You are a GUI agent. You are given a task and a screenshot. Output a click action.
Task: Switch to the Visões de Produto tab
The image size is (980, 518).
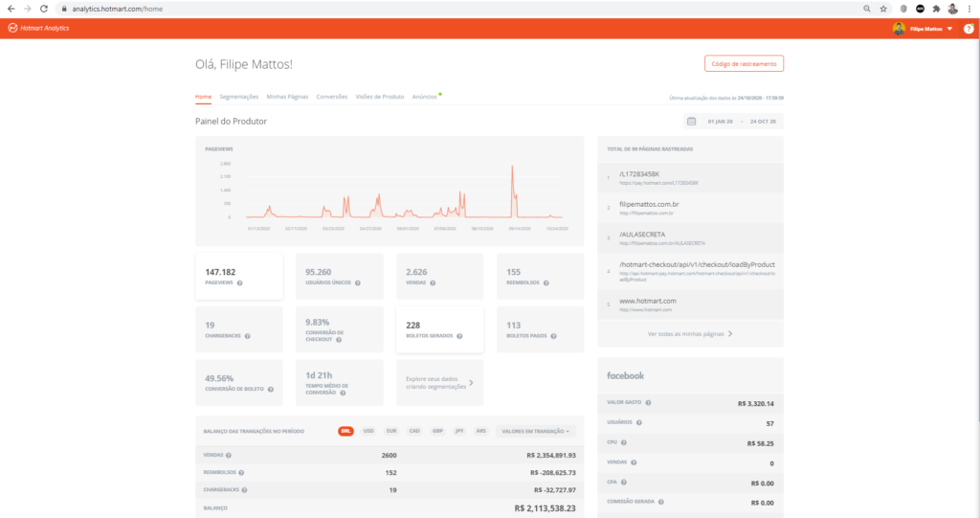(380, 97)
